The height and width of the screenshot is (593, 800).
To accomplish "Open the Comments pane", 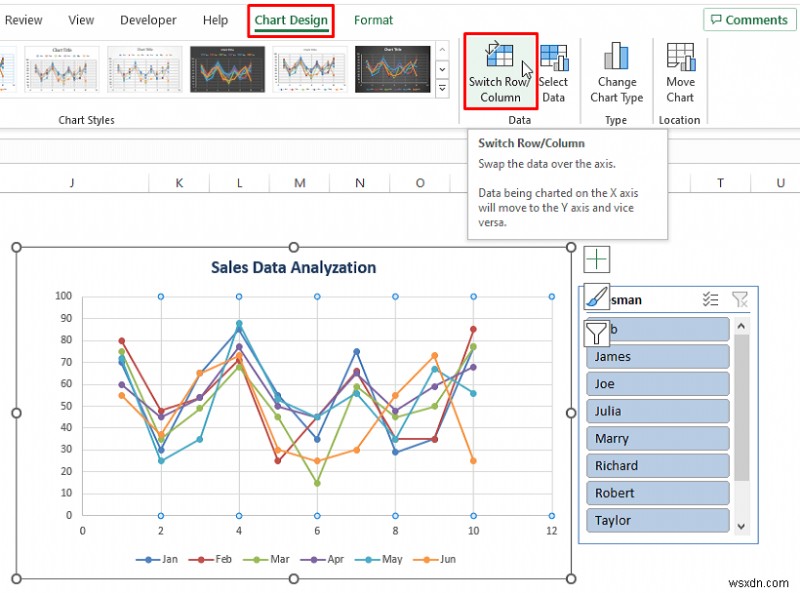I will (x=749, y=19).
